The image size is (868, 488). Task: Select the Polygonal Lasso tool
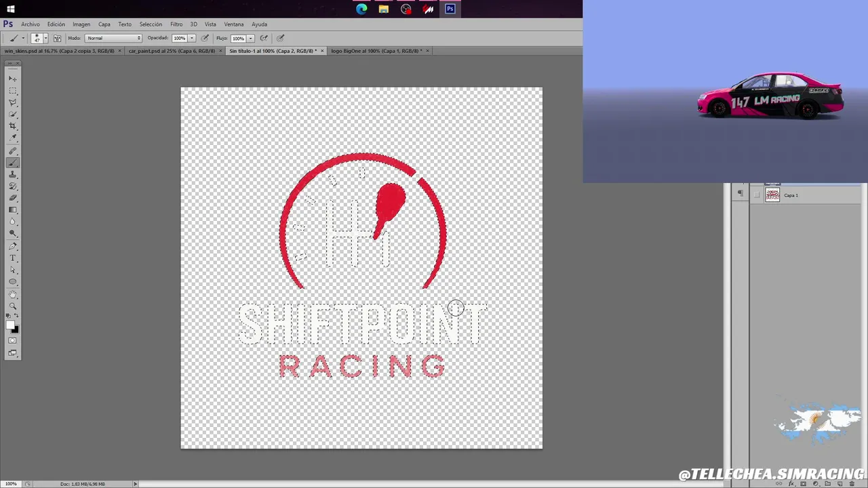tap(13, 103)
